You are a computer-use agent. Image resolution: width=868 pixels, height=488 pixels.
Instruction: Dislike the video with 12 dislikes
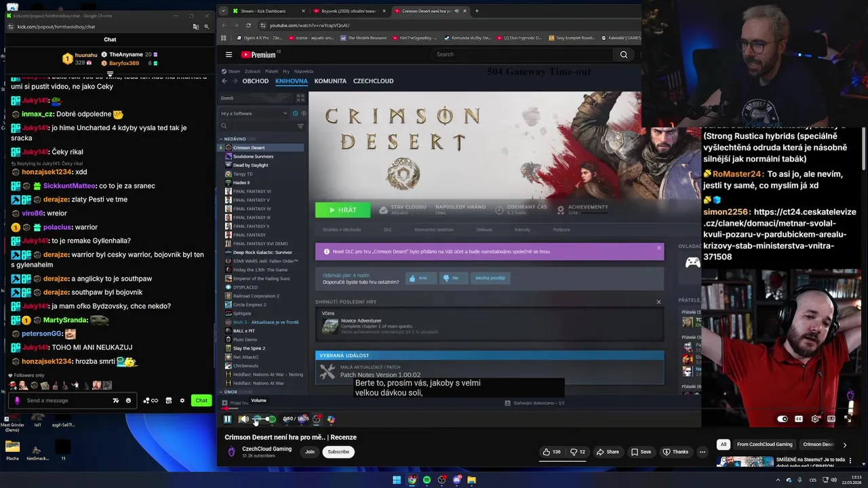tap(578, 452)
